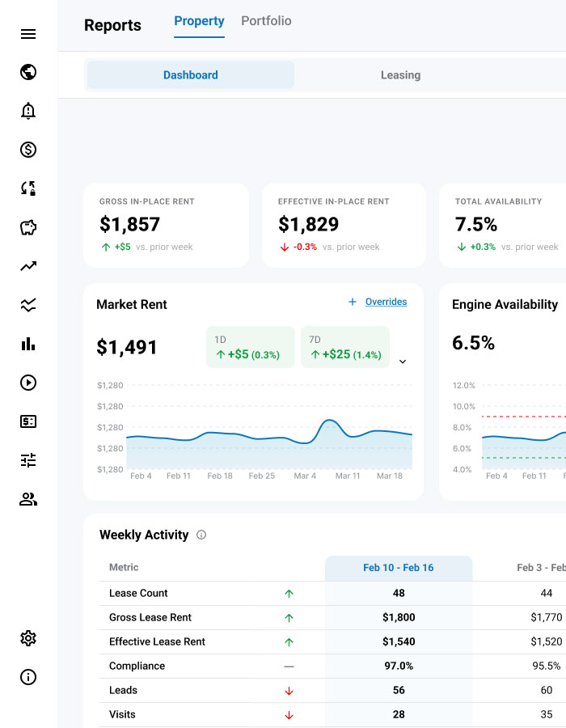Select the Dashboard tab
Viewport: 566px width, 728px height.
[191, 74]
